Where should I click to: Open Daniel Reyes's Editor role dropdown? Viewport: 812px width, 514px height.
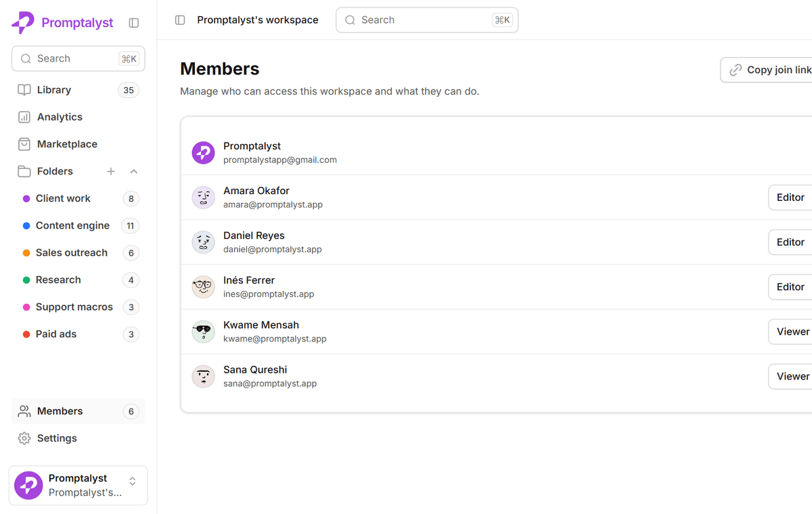point(790,242)
